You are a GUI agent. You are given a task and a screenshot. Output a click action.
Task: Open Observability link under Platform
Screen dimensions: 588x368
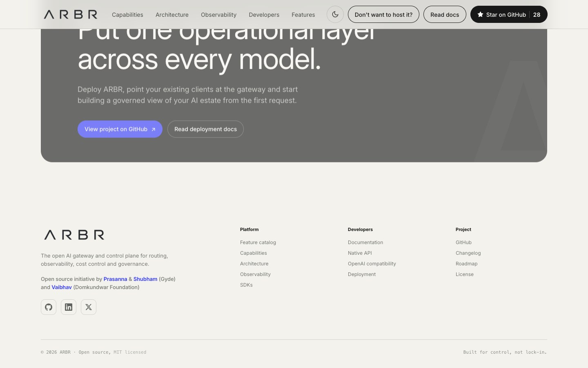click(255, 274)
